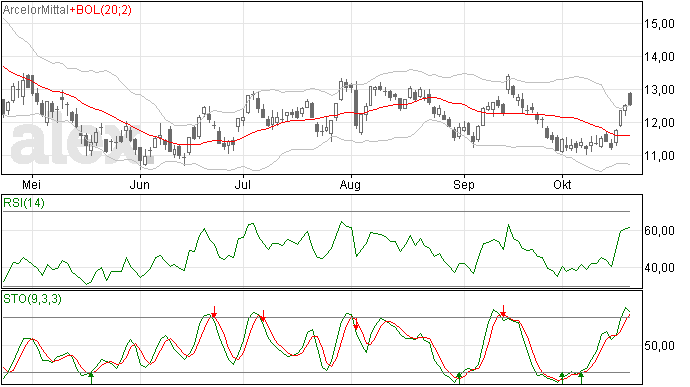Select the STO(9,3,3) panel label

[33, 299]
